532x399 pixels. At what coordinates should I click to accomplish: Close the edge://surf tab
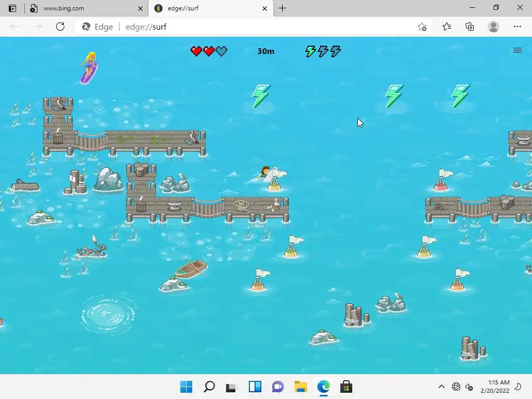pyautogui.click(x=264, y=8)
